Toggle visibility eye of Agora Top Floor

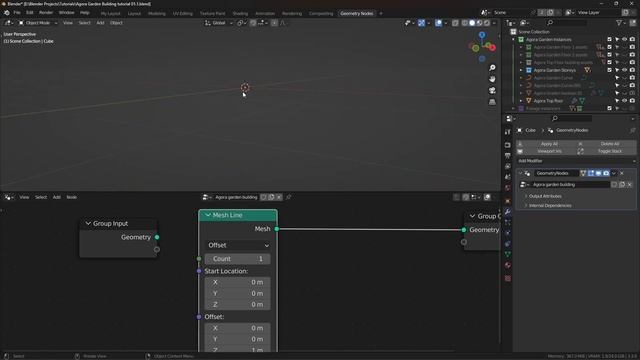624,101
